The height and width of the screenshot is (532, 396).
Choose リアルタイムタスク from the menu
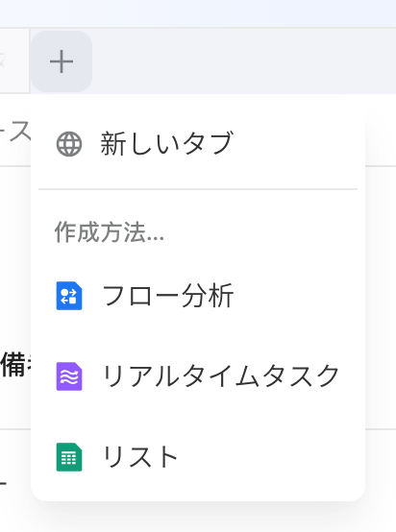coord(198,376)
